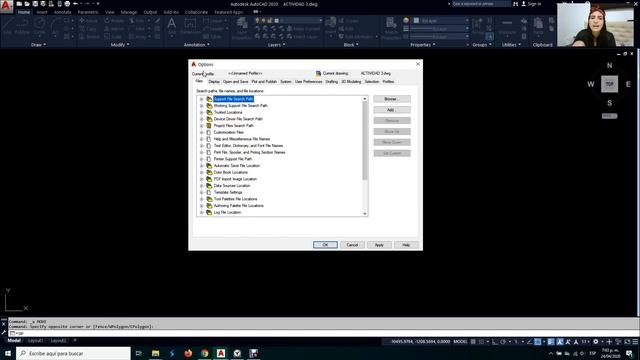
Task: Toggle ortho mode in the status bar
Action: point(495,342)
